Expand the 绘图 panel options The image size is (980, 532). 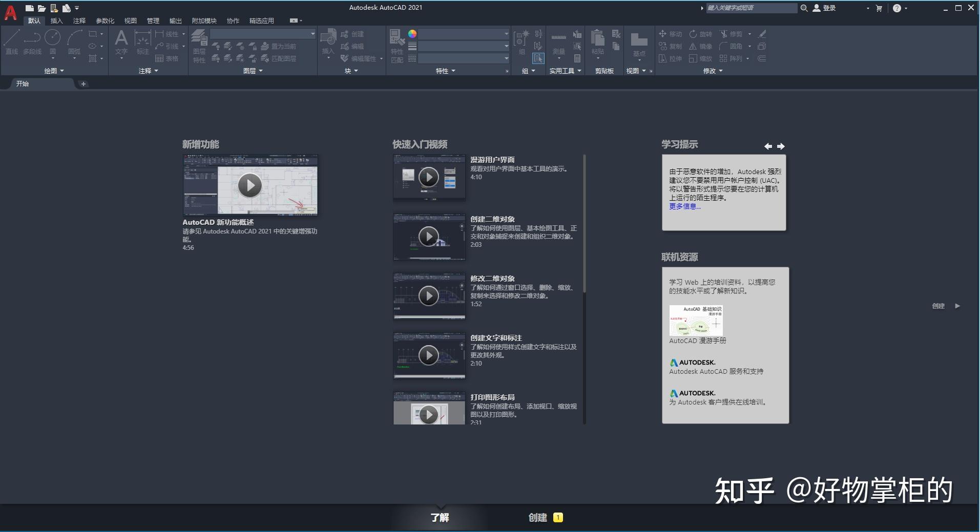55,71
